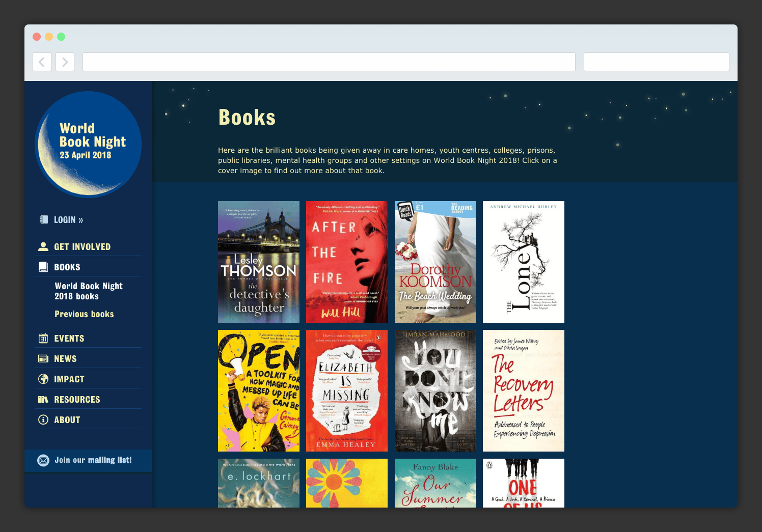Open World Book Night 2018 books submenu
762x532 pixels.
89,291
